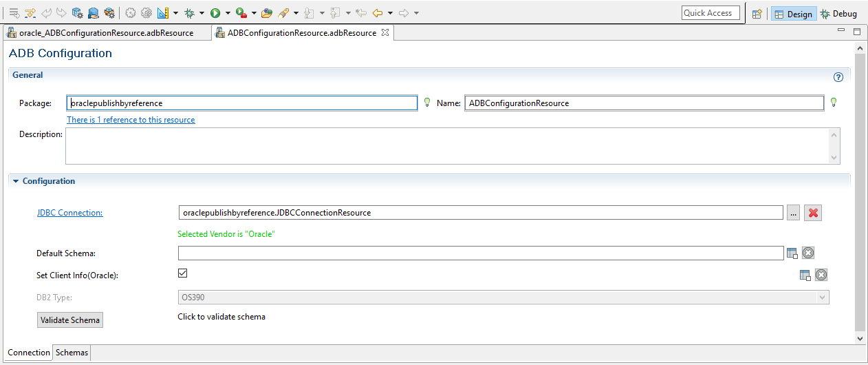Switch to the Schemas tab
Screen dimensions: 868x365
(x=72, y=353)
